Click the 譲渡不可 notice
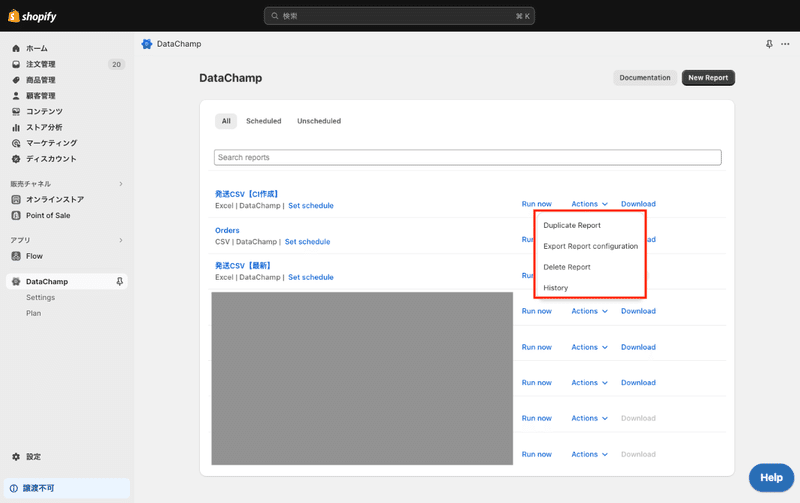The height and width of the screenshot is (503, 800). pyautogui.click(x=67, y=488)
